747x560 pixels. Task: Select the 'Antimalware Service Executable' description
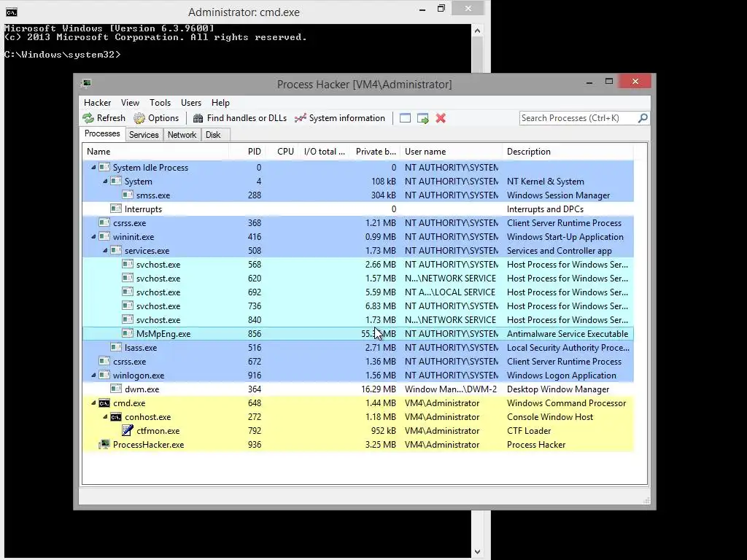coord(568,334)
